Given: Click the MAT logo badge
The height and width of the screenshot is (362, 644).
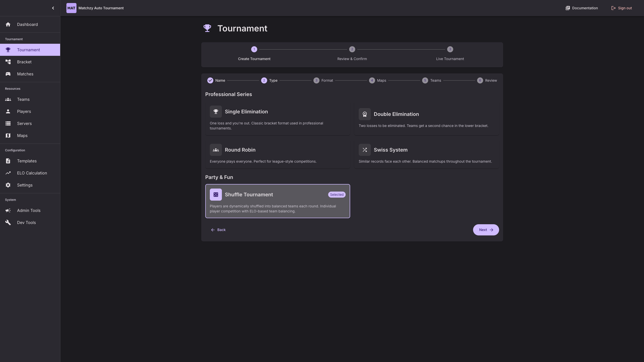Looking at the screenshot, I should [x=71, y=8].
